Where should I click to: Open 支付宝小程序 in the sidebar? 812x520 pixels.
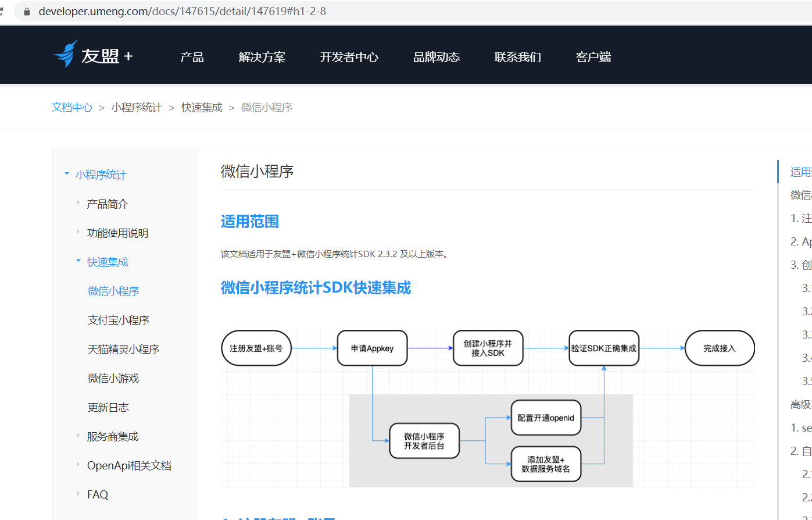coord(119,320)
